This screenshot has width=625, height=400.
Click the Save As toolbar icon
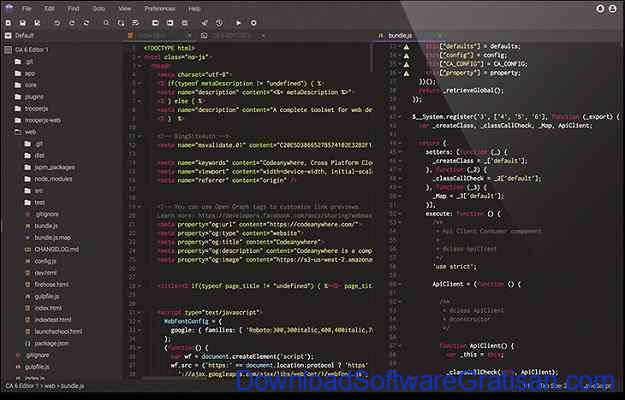37,23
